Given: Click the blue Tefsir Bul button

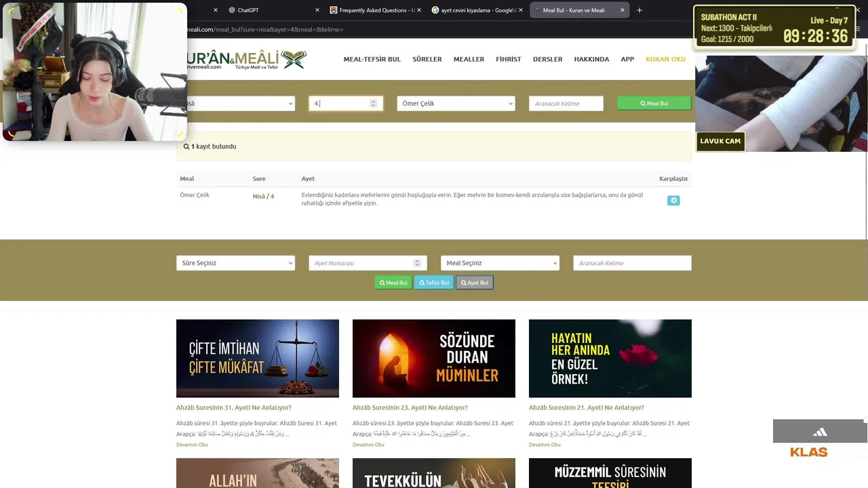Looking at the screenshot, I should tap(434, 283).
